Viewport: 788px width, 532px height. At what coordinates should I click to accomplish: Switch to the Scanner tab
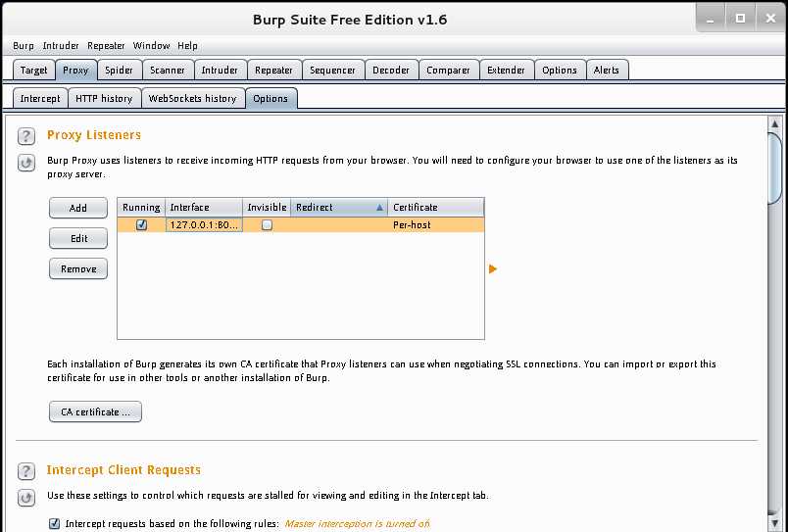[x=168, y=71]
